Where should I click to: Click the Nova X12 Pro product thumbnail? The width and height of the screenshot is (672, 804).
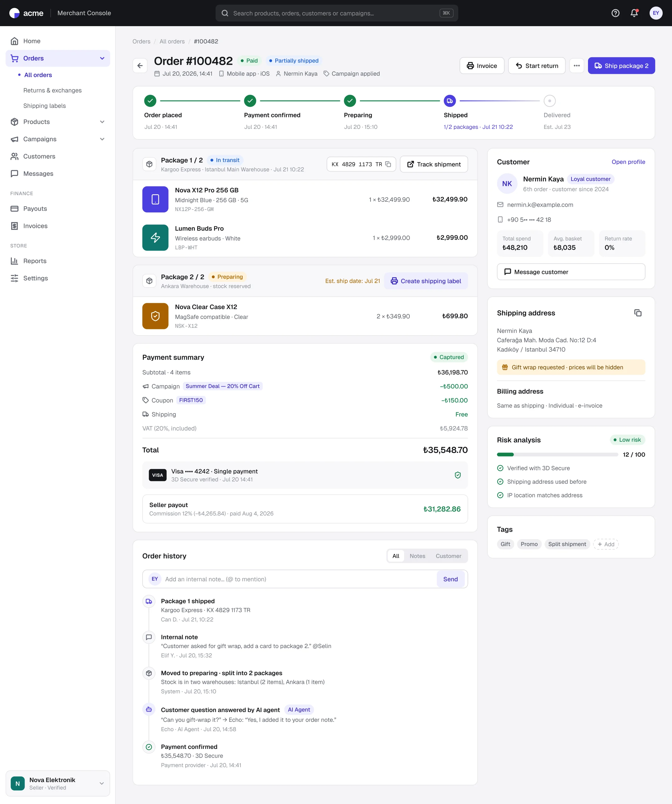pyautogui.click(x=155, y=199)
